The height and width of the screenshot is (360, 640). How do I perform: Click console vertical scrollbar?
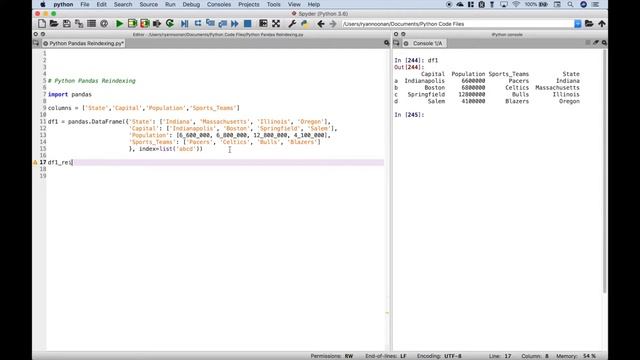tap(604, 171)
